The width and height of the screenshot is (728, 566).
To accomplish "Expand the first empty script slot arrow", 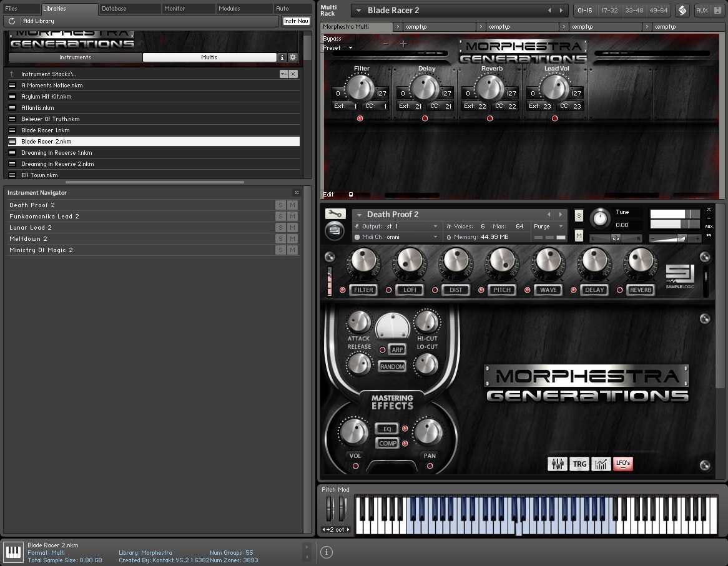I will tap(398, 27).
